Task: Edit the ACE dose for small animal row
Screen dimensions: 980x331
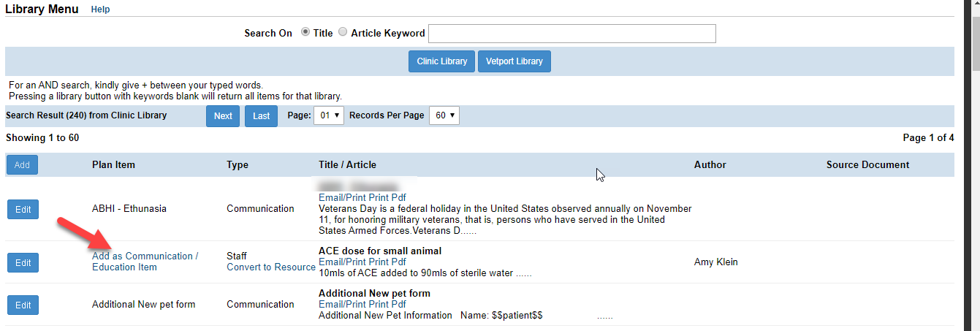Action: click(x=23, y=262)
